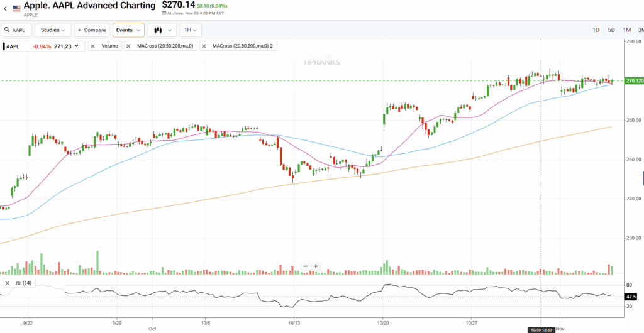Close the rsi (14) indicator panel

7,283
